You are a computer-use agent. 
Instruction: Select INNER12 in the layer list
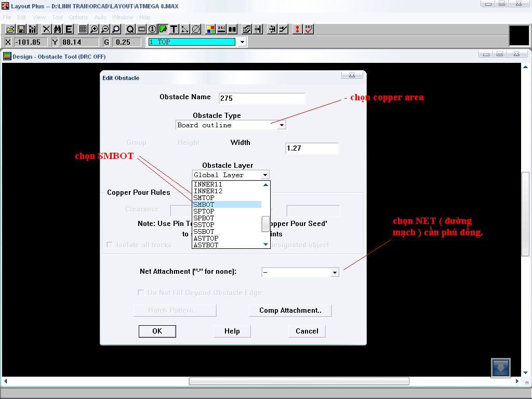click(x=227, y=191)
